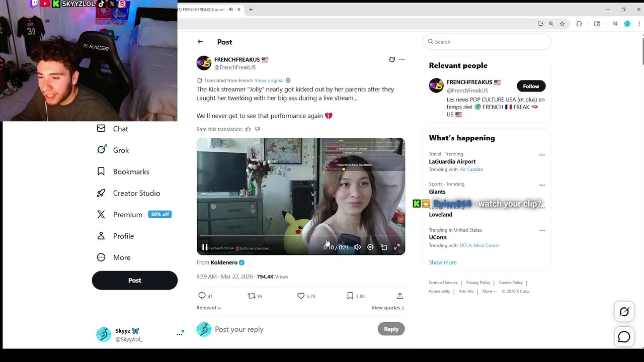Open translation settings gear icon
The height and width of the screenshot is (362, 644).
[x=288, y=80]
